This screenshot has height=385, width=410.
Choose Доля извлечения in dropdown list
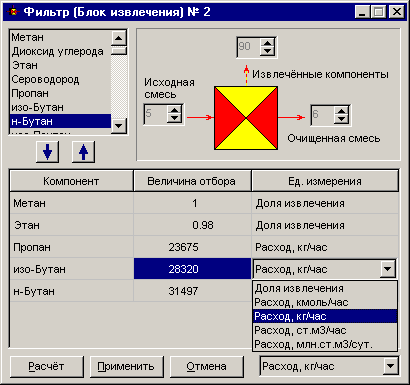point(325,288)
